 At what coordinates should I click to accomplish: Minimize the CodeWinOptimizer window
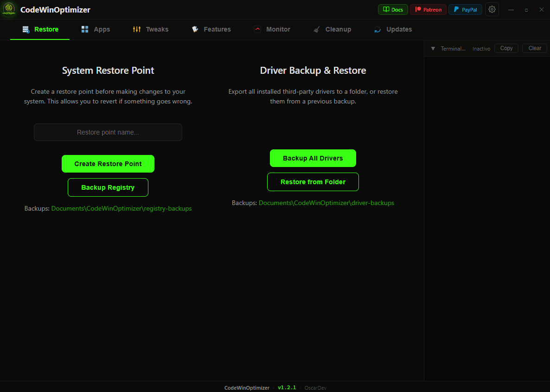[511, 10]
